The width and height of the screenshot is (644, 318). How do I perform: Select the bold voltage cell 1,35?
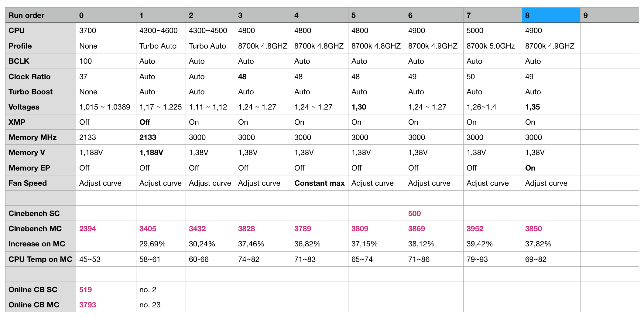click(551, 107)
